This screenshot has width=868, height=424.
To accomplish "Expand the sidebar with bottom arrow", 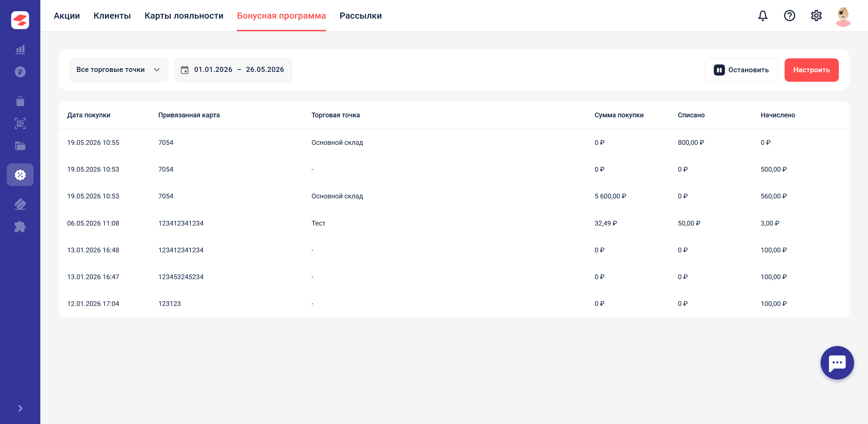I will [x=20, y=408].
